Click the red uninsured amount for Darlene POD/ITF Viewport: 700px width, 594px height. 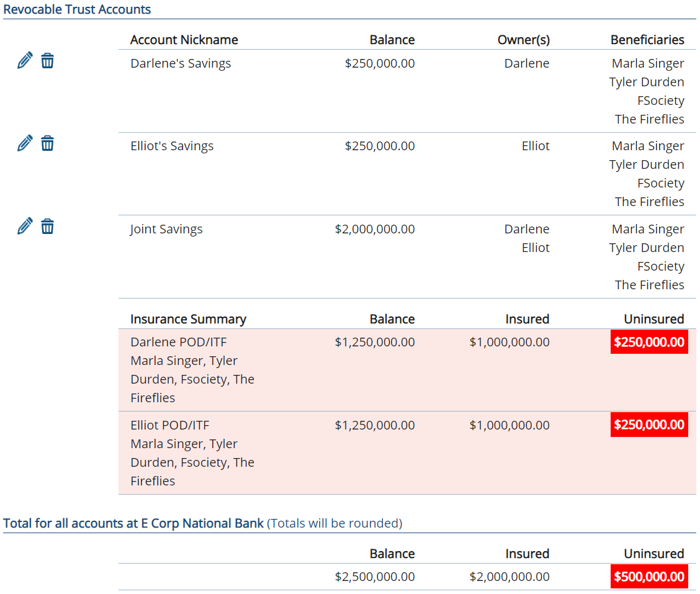(x=649, y=341)
